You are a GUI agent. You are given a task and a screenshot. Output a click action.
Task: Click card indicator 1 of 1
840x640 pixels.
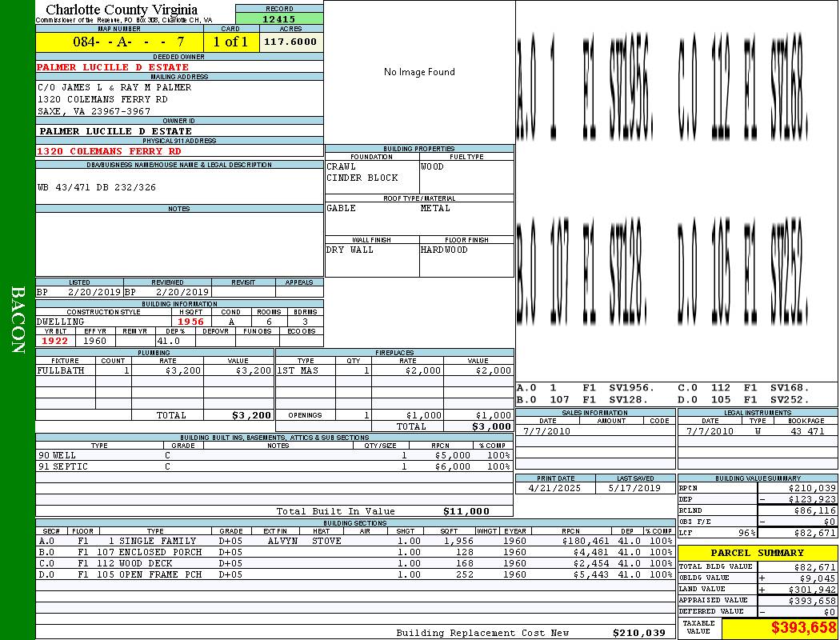click(x=230, y=42)
